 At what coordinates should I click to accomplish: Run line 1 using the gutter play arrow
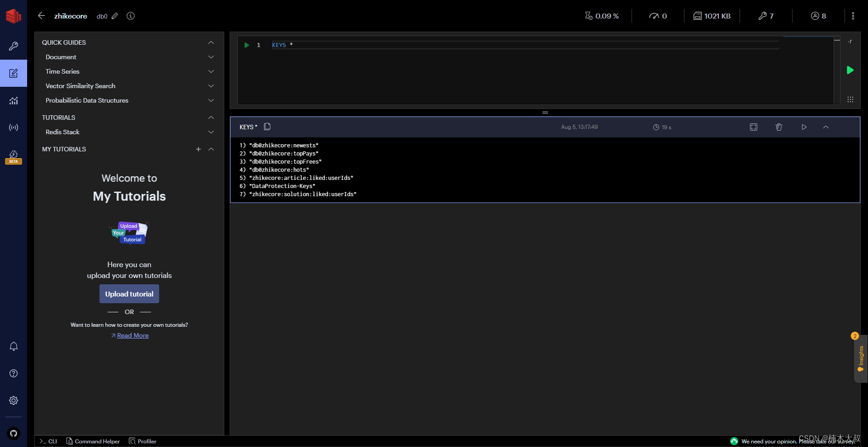[x=247, y=45]
